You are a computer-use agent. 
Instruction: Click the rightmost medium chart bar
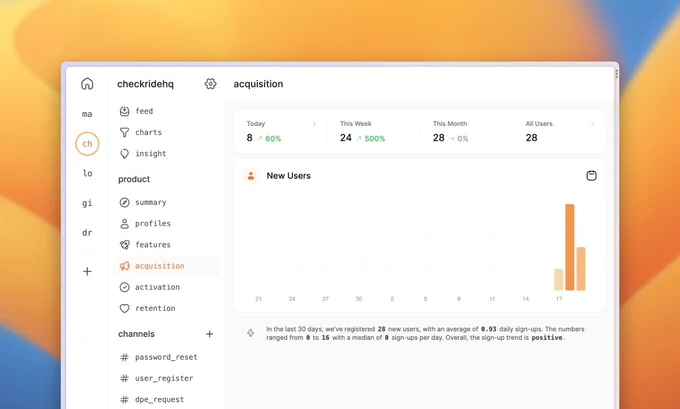pyautogui.click(x=581, y=269)
